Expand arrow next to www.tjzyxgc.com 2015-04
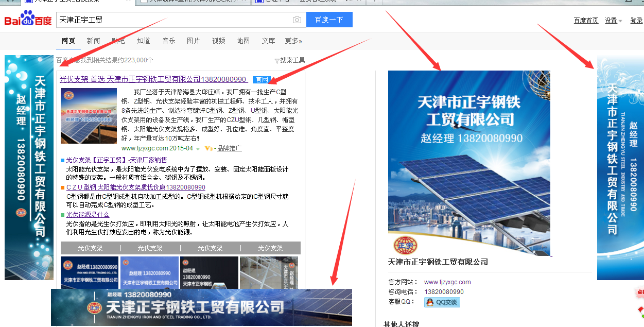 click(198, 149)
